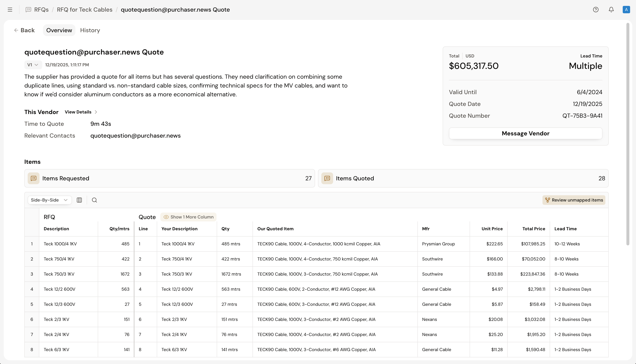
Task: Open the Side-By-Side view dropdown
Action: (x=49, y=200)
